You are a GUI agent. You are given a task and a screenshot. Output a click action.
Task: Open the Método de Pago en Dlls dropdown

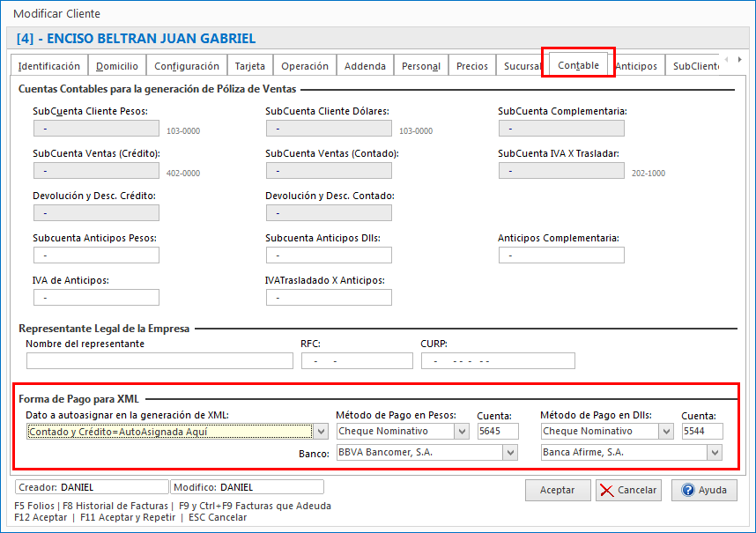click(x=667, y=431)
